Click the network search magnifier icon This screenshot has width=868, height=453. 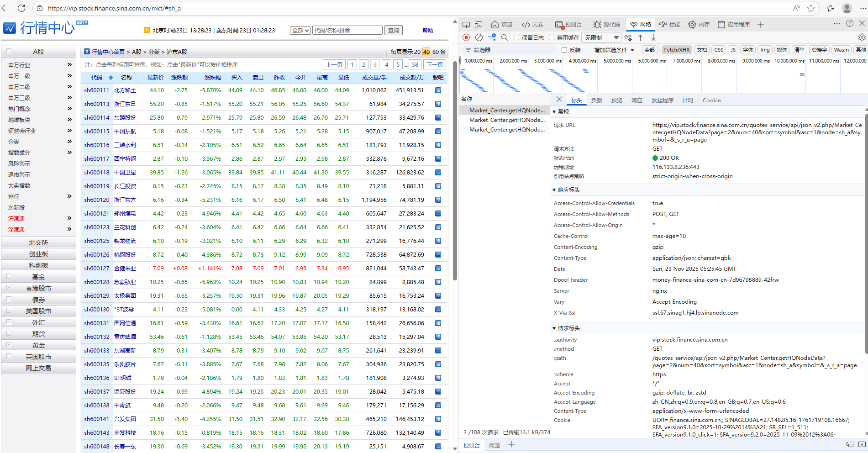click(505, 37)
